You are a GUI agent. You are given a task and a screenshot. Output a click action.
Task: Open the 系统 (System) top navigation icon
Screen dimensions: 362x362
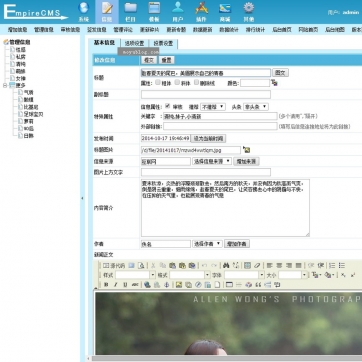(84, 11)
